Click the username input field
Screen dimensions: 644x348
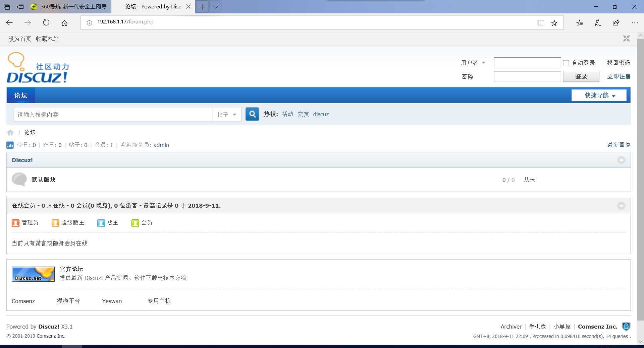click(527, 63)
